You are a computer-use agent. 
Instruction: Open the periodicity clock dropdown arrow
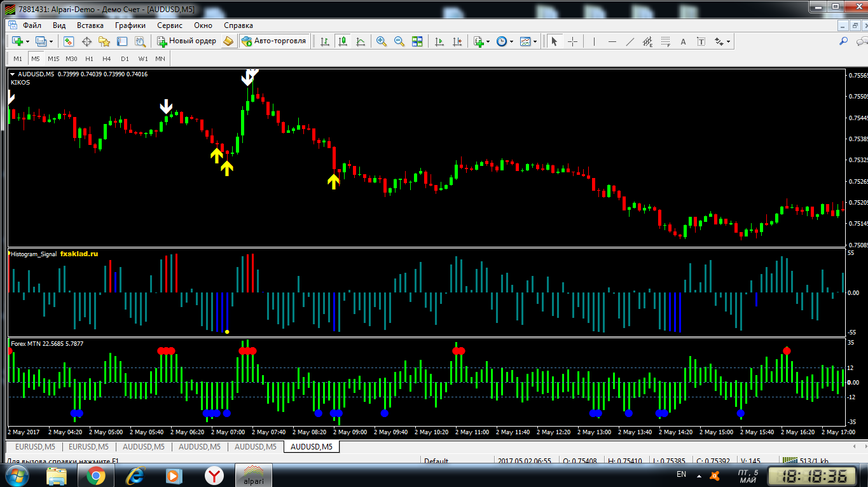(x=511, y=41)
